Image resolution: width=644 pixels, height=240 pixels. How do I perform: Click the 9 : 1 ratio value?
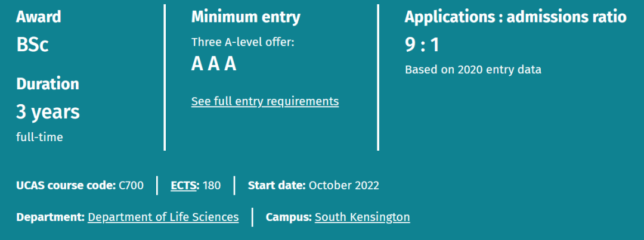point(422,45)
